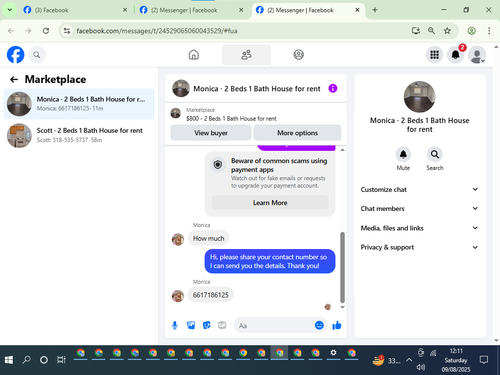
Task: Choose a GIF icon
Action: tap(222, 325)
